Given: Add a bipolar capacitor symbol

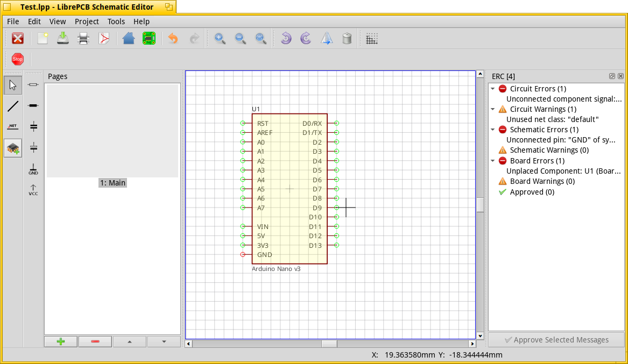Looking at the screenshot, I should [x=33, y=127].
